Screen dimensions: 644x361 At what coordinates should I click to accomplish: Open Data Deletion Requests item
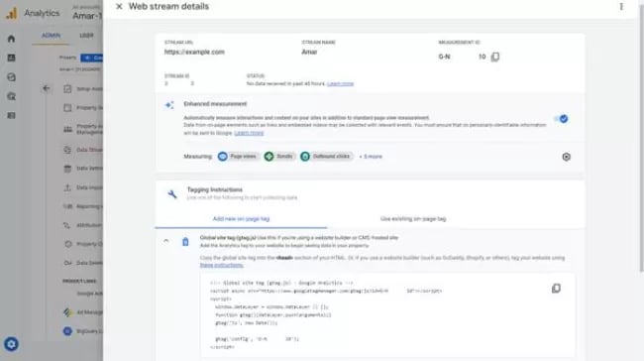(x=82, y=263)
